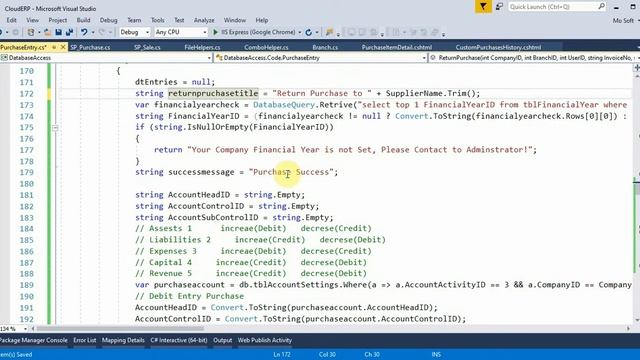This screenshot has width=640, height=360.
Task: Collapse the if block at line 175
Action: [55, 128]
